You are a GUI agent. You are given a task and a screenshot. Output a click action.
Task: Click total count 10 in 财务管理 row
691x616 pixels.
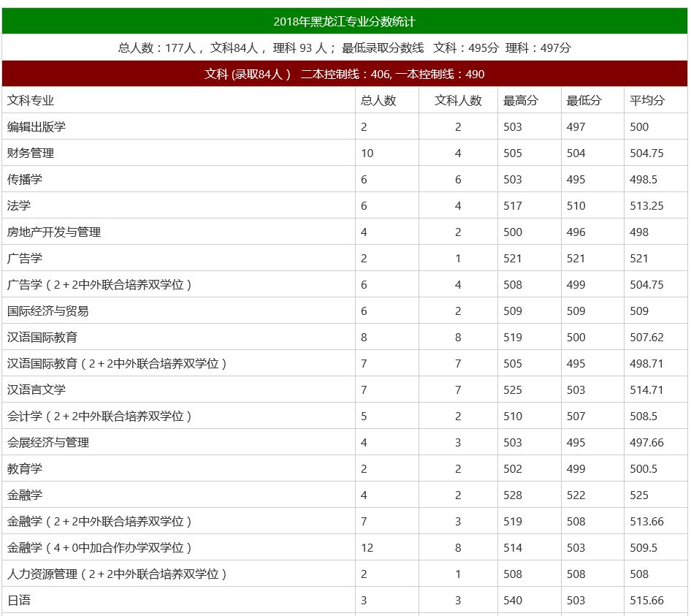click(367, 153)
